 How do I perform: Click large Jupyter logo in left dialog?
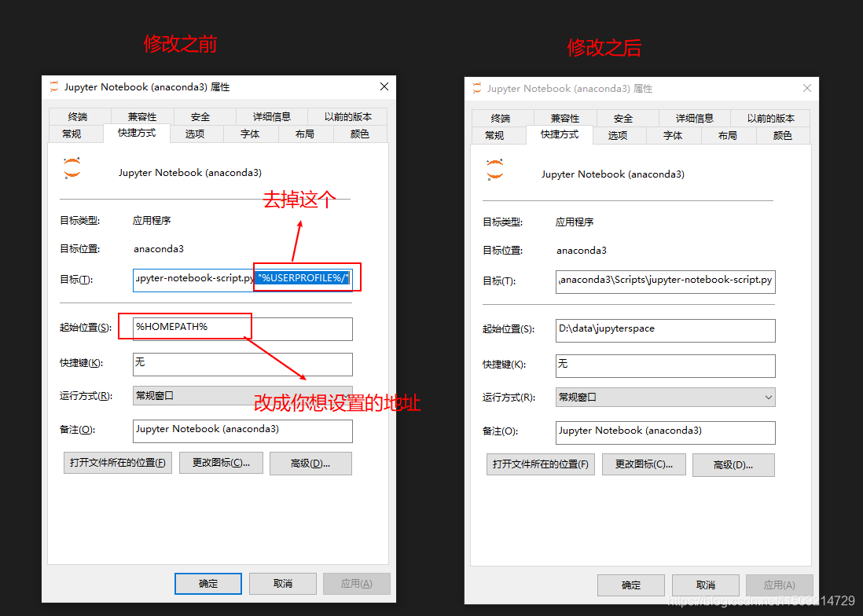(72, 168)
